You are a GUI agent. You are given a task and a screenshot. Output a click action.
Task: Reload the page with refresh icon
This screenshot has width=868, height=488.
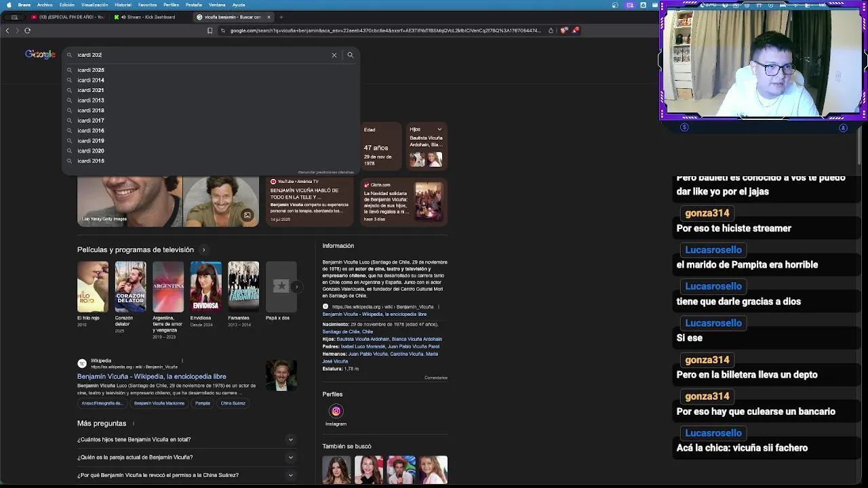[x=27, y=30]
